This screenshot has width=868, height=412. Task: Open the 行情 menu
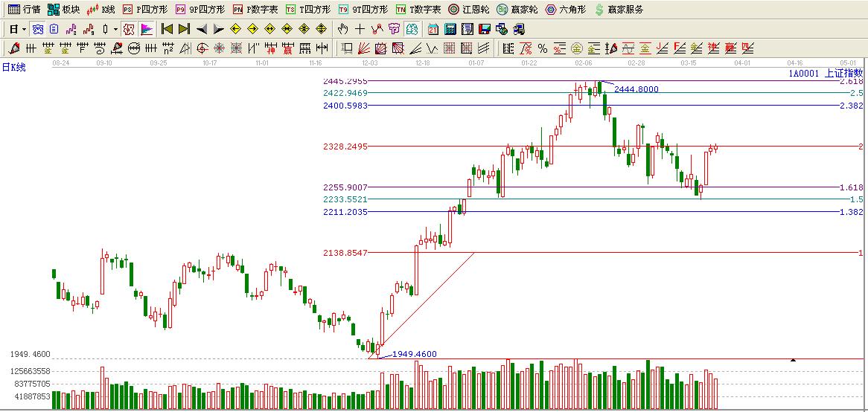point(24,10)
